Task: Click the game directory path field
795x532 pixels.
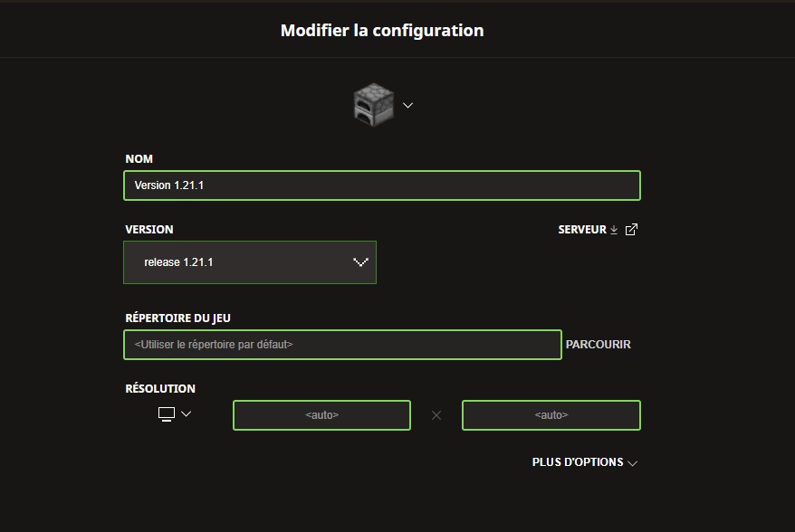Action: [343, 345]
